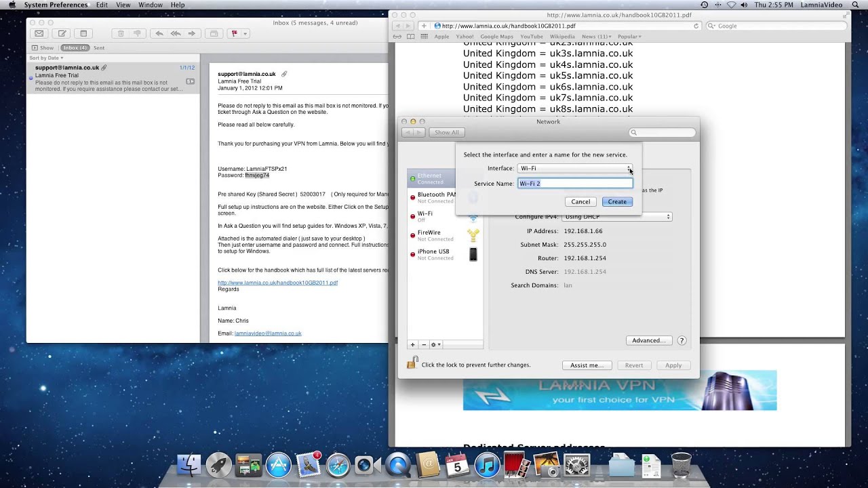The image size is (868, 488).
Task: Select Lamnia Free Trial message in list
Action: [113, 78]
